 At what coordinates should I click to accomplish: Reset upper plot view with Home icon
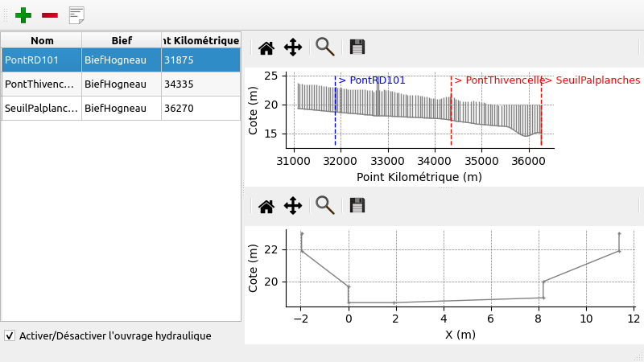tap(266, 47)
